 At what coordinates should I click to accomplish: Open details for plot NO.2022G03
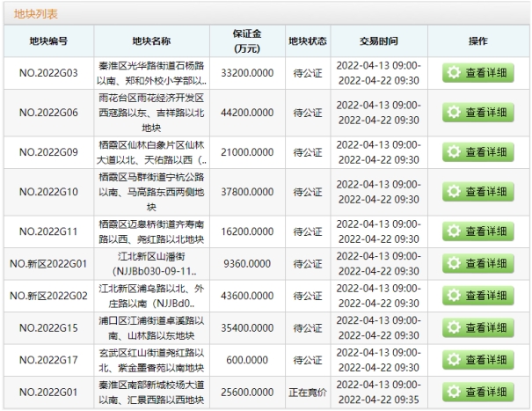pyautogui.click(x=478, y=73)
